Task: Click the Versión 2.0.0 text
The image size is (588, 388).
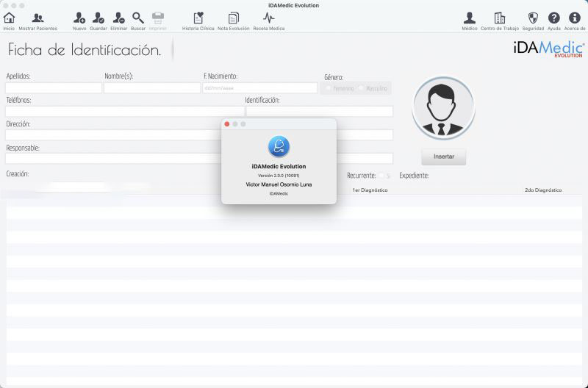Action: point(279,176)
